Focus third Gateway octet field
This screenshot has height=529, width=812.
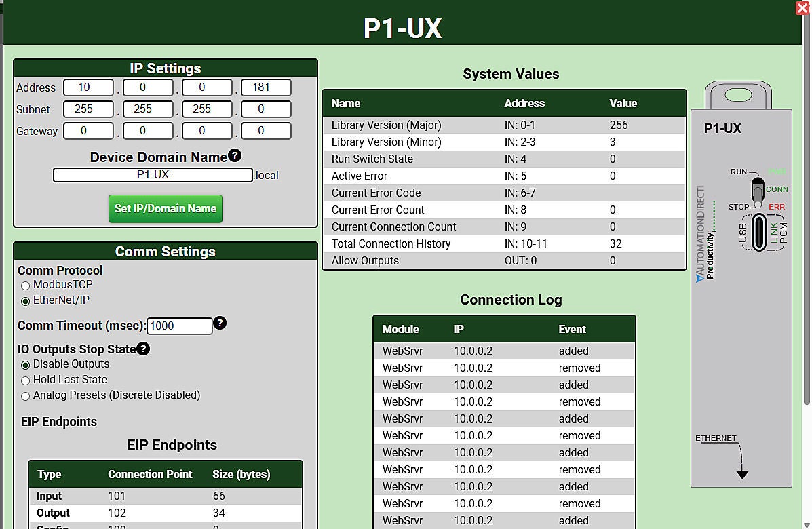(x=207, y=131)
